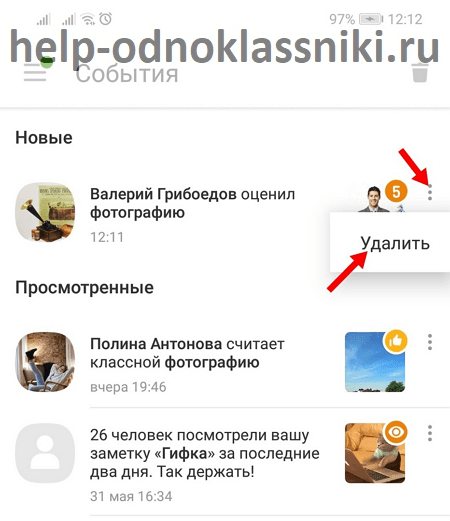Open the blue sky photo thumbnail
Screen dimensions: 450x521
point(375,362)
